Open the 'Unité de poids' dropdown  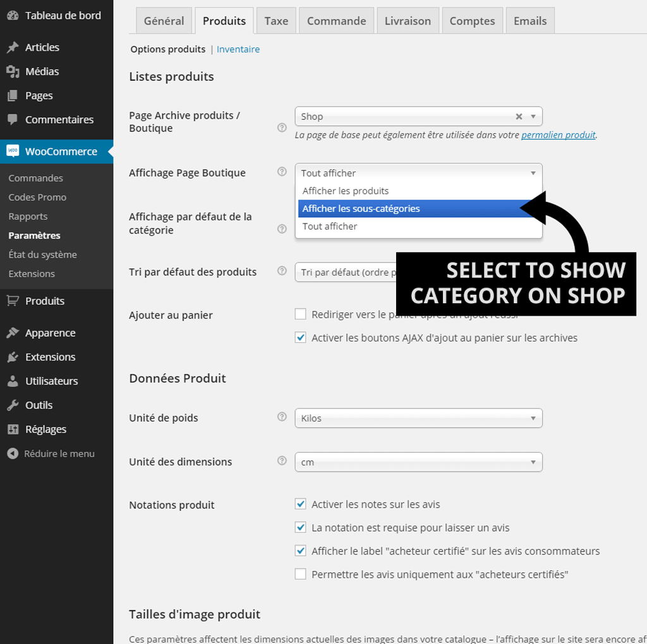(x=418, y=418)
